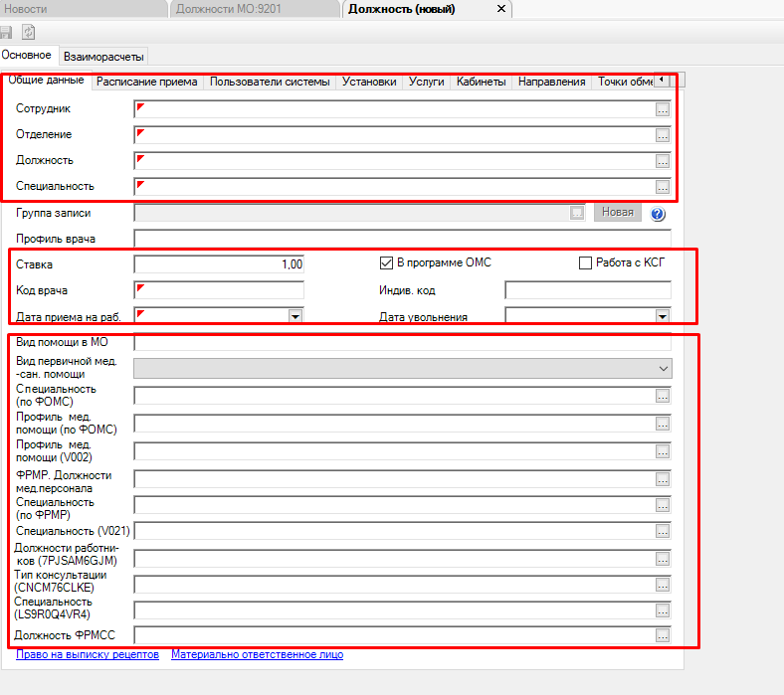Open the Расписание приема tab
Image resolution: width=784 pixels, height=695 pixels.
coord(147,82)
